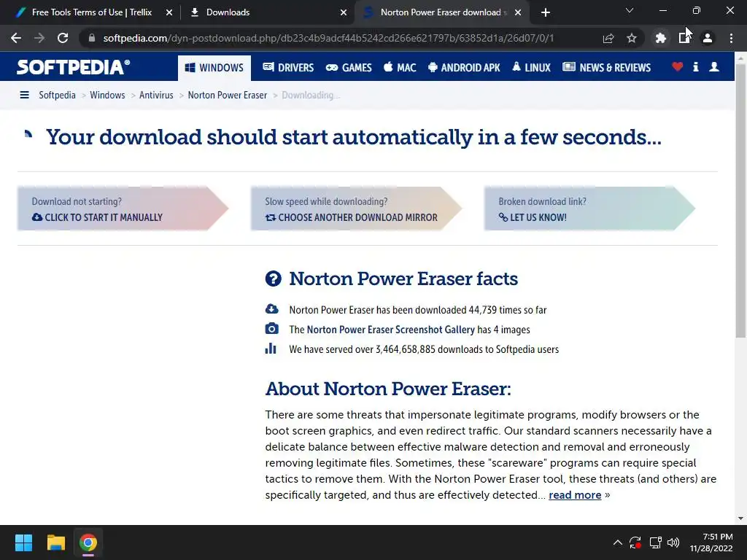Click the Softpedia logo
This screenshot has width=747, height=560.
pos(74,67)
